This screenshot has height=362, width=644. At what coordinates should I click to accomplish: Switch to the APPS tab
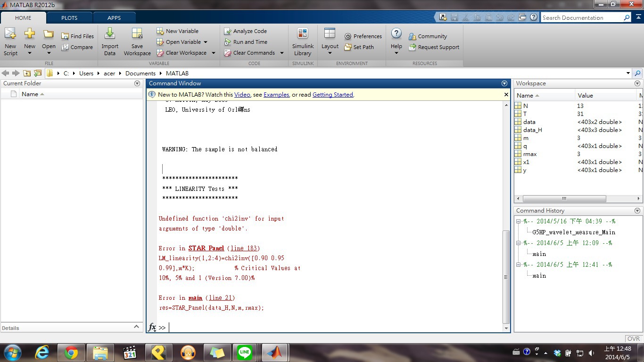pyautogui.click(x=114, y=18)
